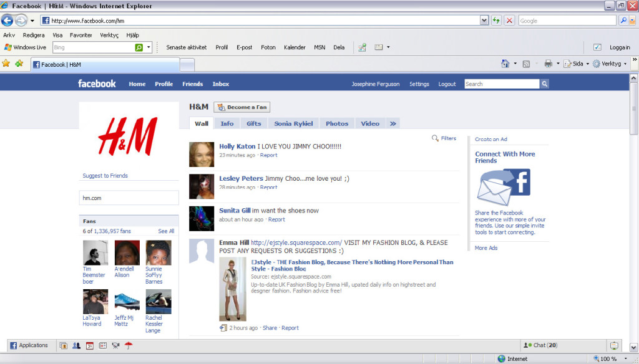Image resolution: width=639 pixels, height=364 pixels.
Task: Click the address bar URL field
Action: pos(261,21)
